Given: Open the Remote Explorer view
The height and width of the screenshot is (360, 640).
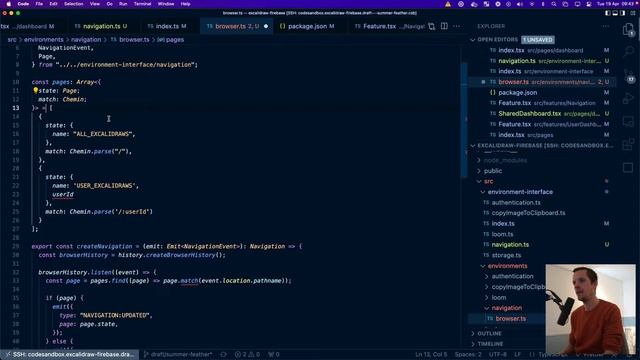Looking at the screenshot, I should [x=628, y=121].
